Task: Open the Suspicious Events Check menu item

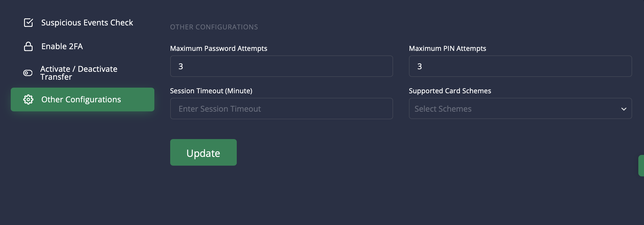Action: [x=87, y=23]
